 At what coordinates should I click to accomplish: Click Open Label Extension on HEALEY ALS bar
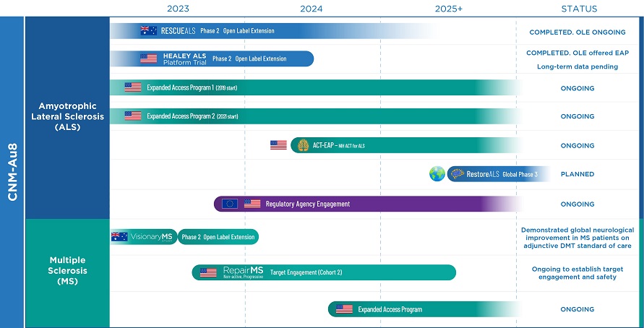pyautogui.click(x=261, y=59)
